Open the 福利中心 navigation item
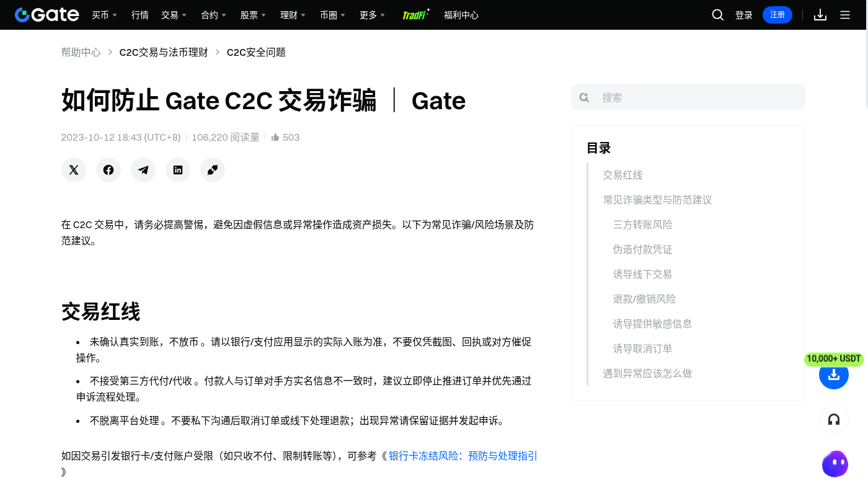Image resolution: width=868 pixels, height=496 pixels. tap(461, 15)
